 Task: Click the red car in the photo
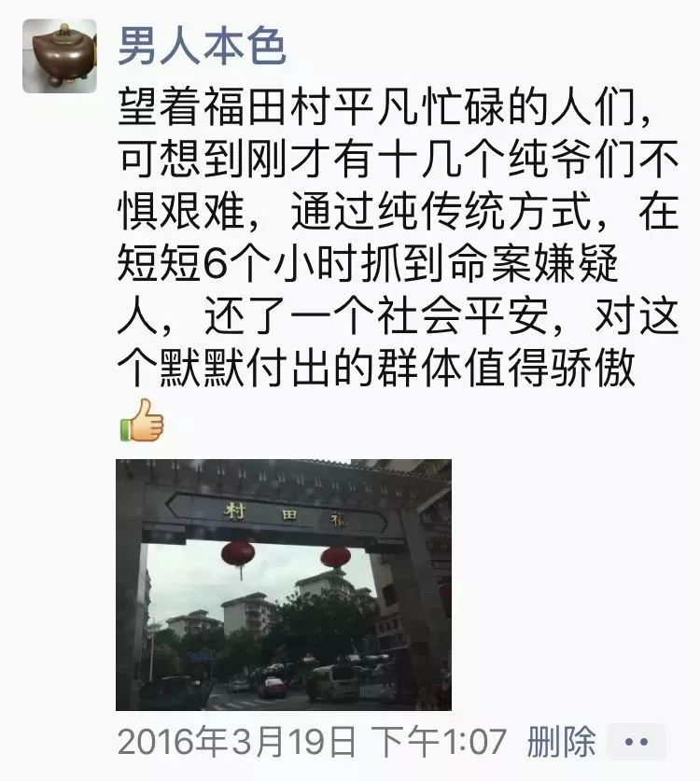272,688
